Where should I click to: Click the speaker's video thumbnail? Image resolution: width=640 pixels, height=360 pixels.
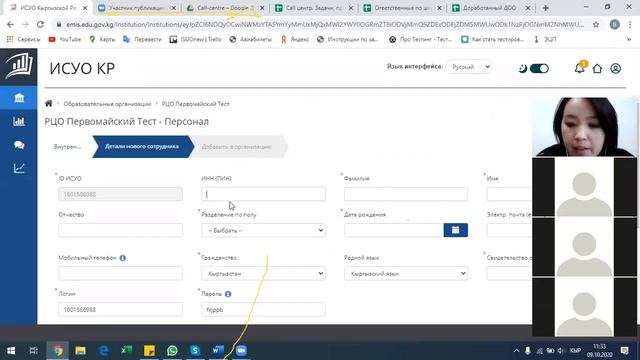point(584,127)
